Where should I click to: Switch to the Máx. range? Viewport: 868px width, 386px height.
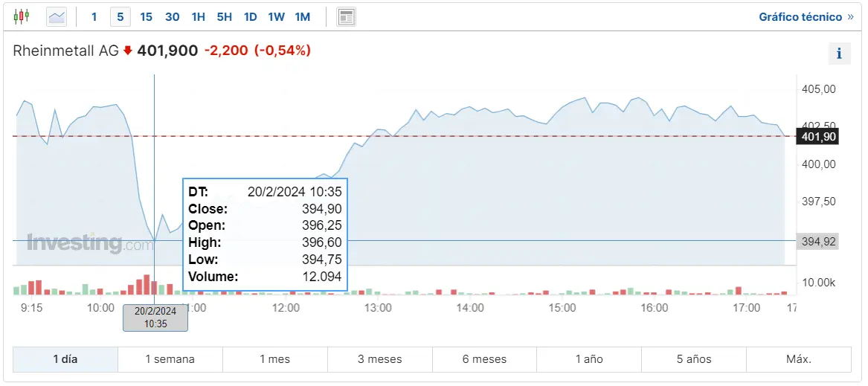[798, 359]
